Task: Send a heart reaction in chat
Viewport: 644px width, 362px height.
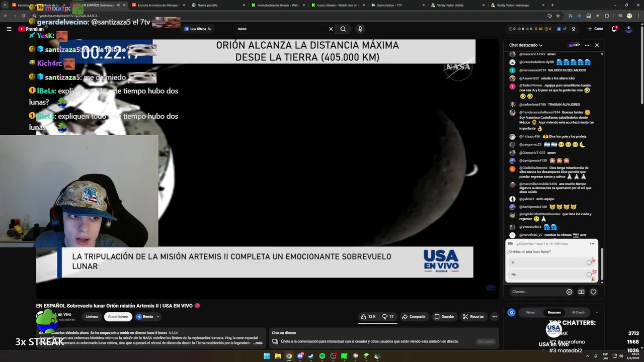Action: (x=593, y=292)
